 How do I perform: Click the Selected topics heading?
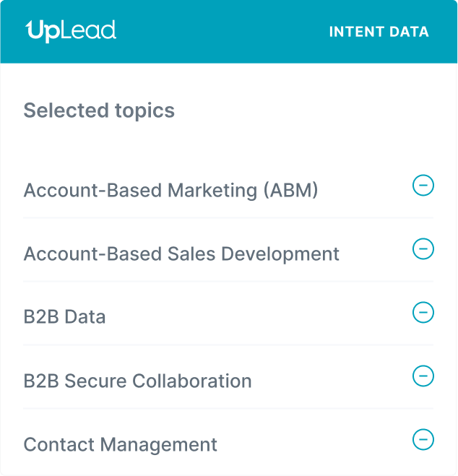point(99,111)
